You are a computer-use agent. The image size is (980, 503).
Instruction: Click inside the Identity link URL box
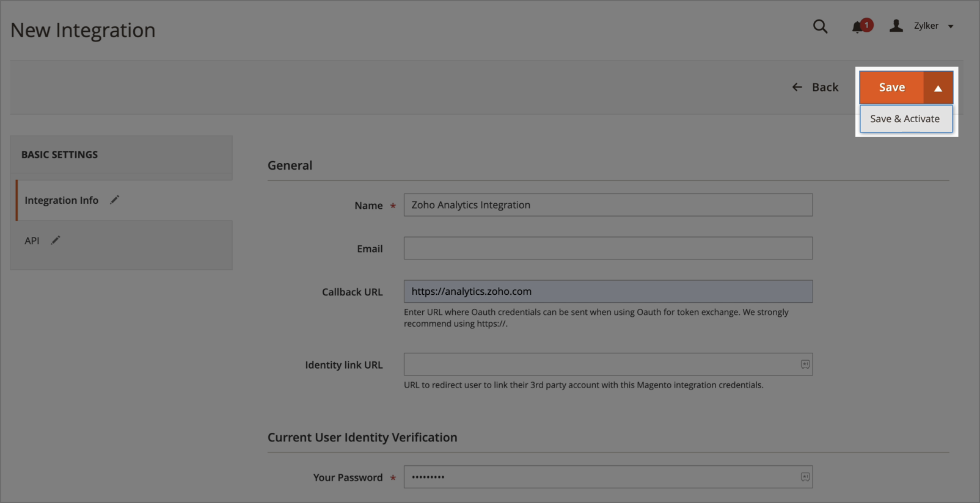pos(599,364)
